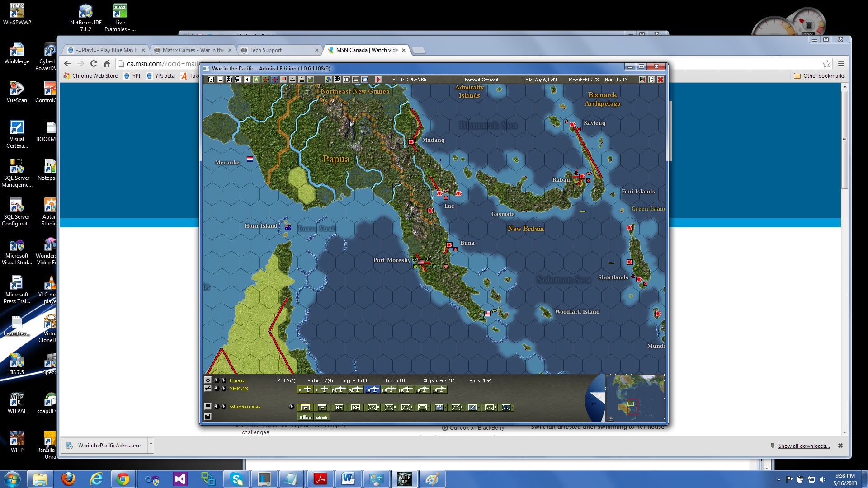Click the world minimap in game panel

[635, 398]
